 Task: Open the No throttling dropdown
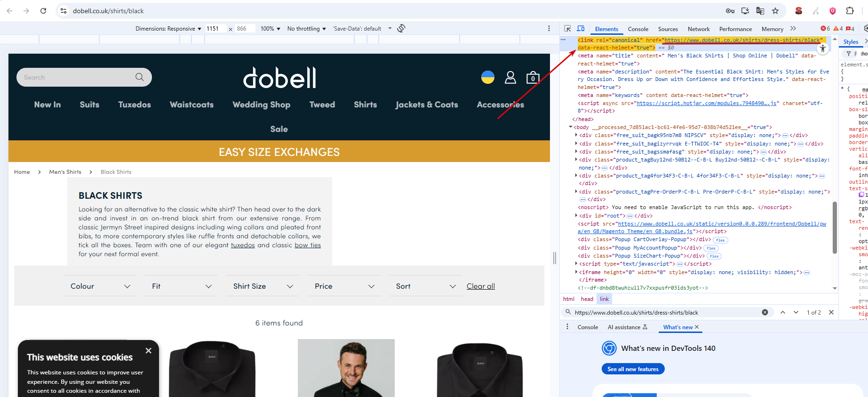point(307,29)
